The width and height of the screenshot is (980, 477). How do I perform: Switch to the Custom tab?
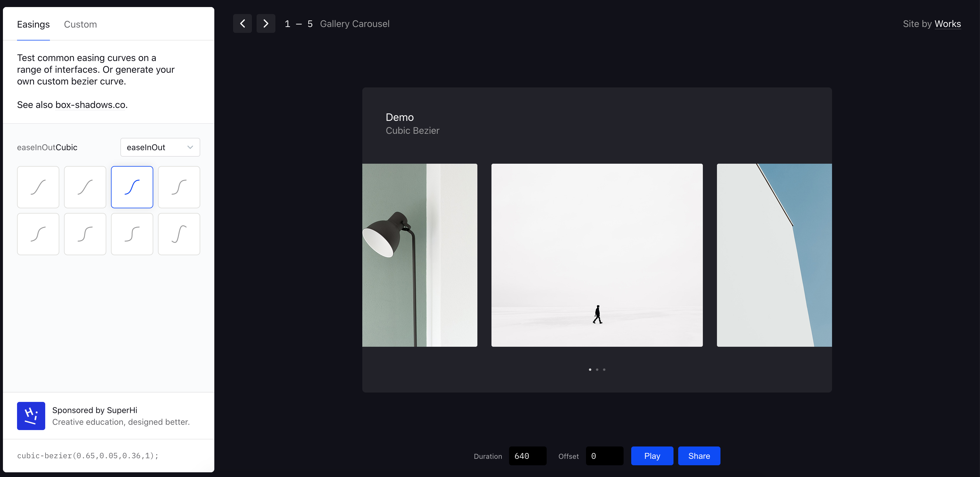click(x=80, y=24)
